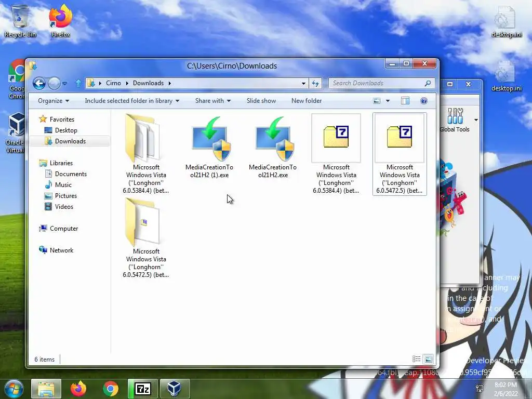Image resolution: width=532 pixels, height=399 pixels.
Task: Click the Explorer window title bar folder icon
Action: pyautogui.click(x=33, y=65)
